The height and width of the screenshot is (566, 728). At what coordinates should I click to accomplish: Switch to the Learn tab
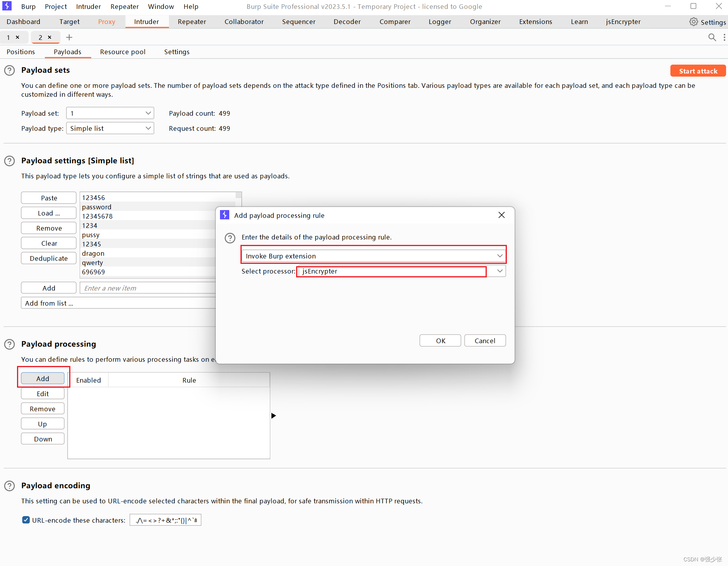579,22
